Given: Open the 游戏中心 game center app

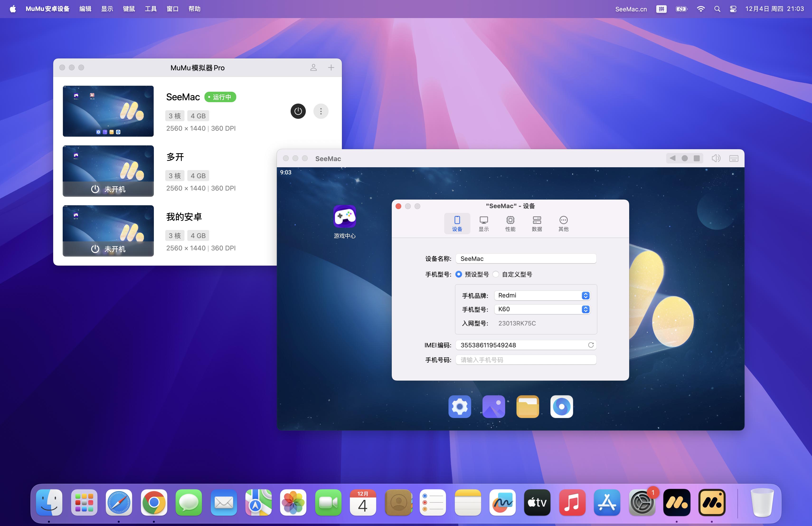Looking at the screenshot, I should pyautogui.click(x=345, y=217).
